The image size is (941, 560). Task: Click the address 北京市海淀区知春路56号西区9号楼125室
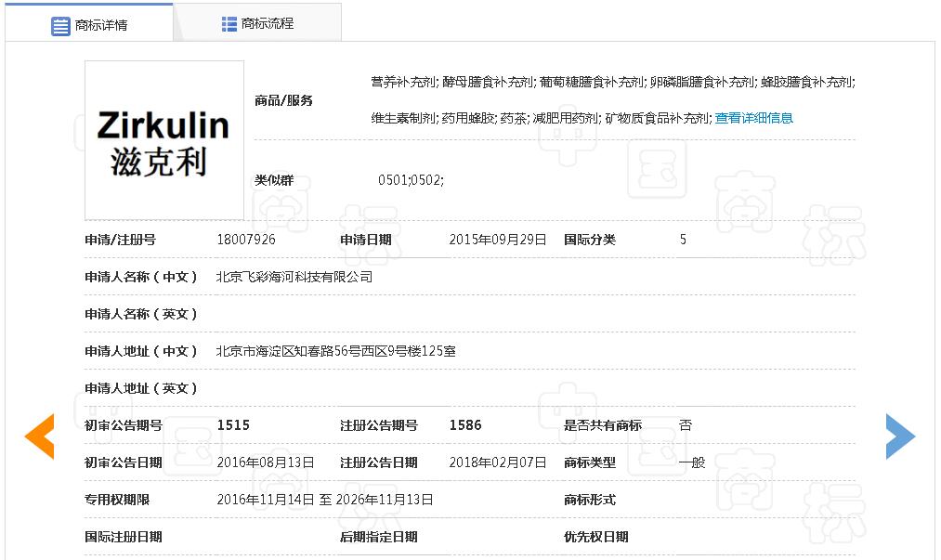tap(336, 351)
